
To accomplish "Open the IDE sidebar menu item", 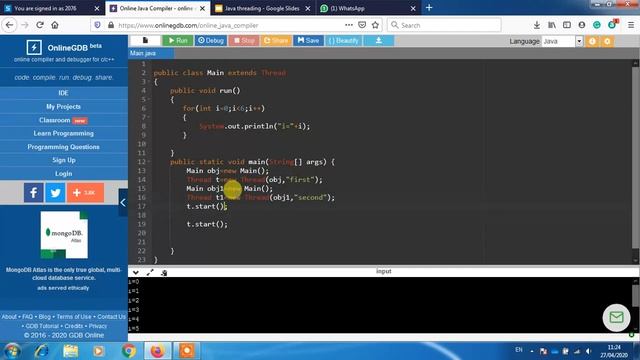I will click(64, 93).
